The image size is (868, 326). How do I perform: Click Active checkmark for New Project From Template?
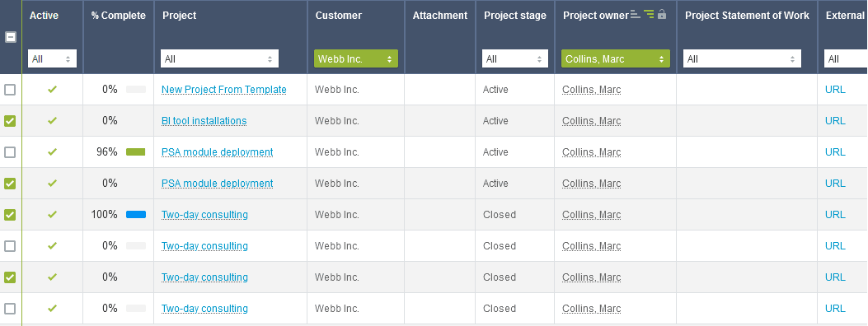tap(53, 89)
